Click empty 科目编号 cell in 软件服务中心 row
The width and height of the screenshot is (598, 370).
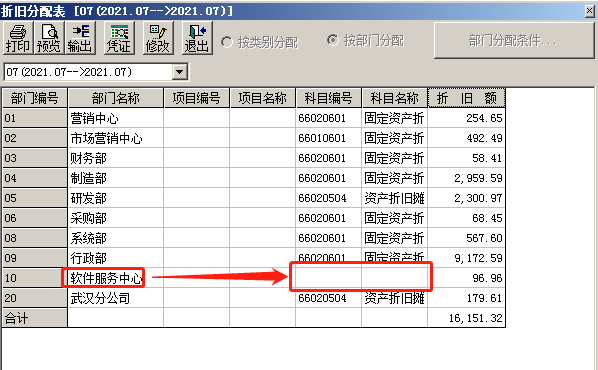(328, 278)
